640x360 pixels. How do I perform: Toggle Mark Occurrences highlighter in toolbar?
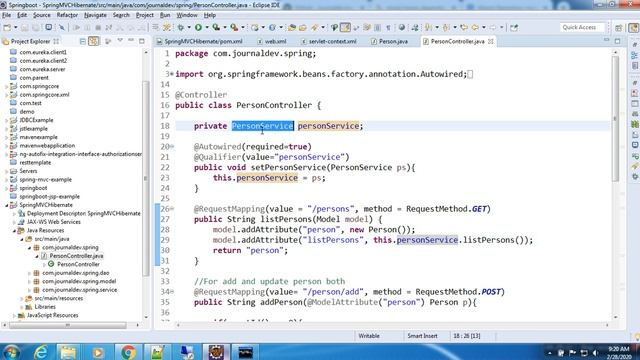pos(345,27)
